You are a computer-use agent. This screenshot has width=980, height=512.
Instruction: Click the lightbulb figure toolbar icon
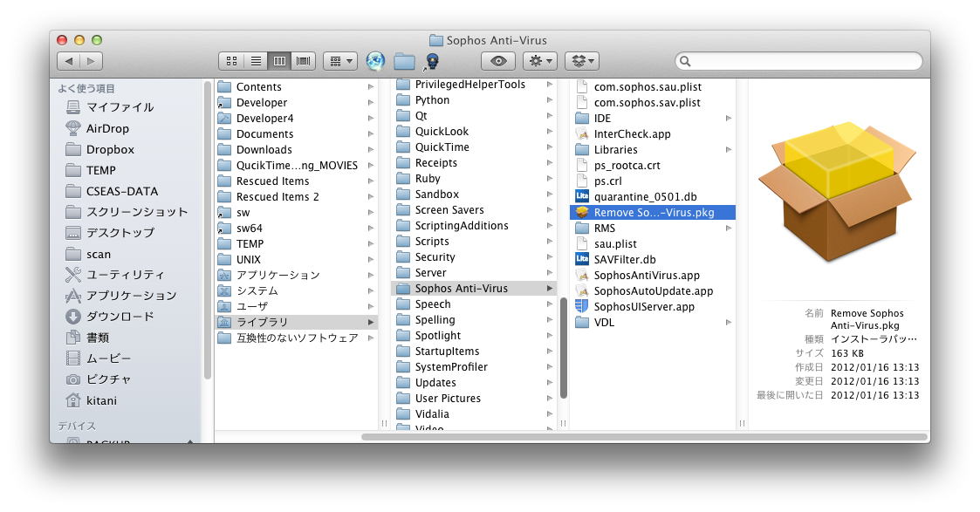[x=432, y=61]
